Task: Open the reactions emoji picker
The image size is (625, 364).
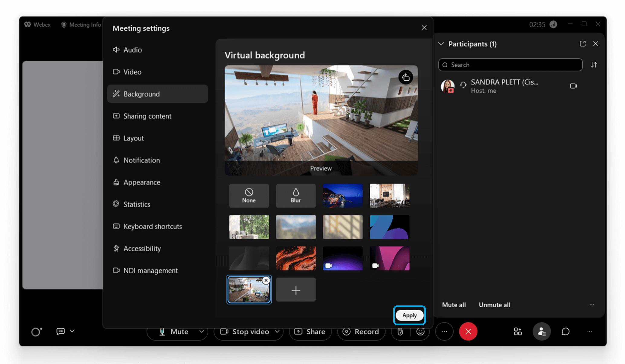Action: point(420,332)
